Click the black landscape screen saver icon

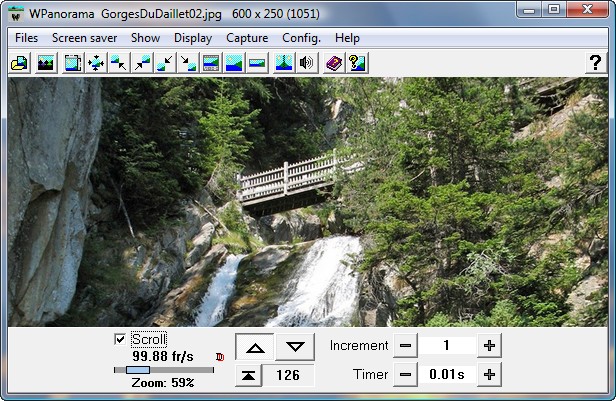coord(46,63)
